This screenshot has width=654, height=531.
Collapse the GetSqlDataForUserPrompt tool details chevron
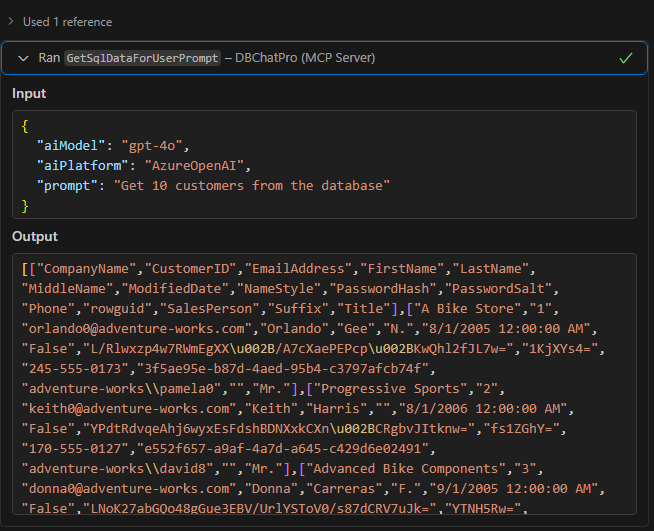point(23,58)
